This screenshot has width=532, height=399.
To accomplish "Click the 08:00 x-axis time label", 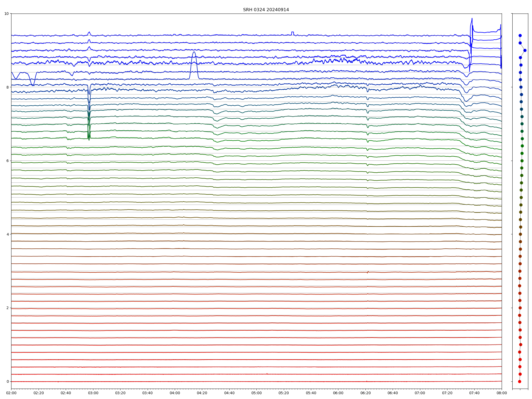I will (501, 393).
